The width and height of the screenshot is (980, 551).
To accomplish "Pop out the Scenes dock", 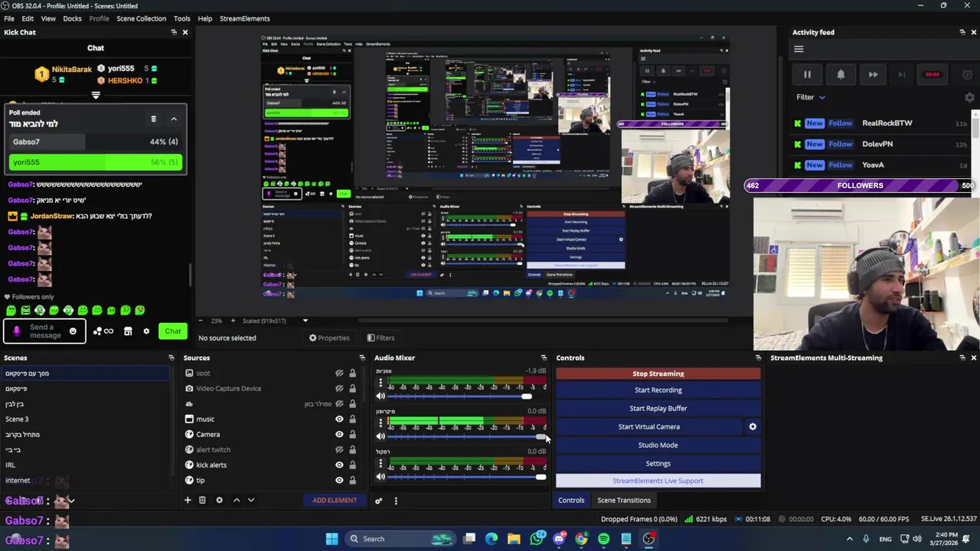I will pyautogui.click(x=171, y=357).
